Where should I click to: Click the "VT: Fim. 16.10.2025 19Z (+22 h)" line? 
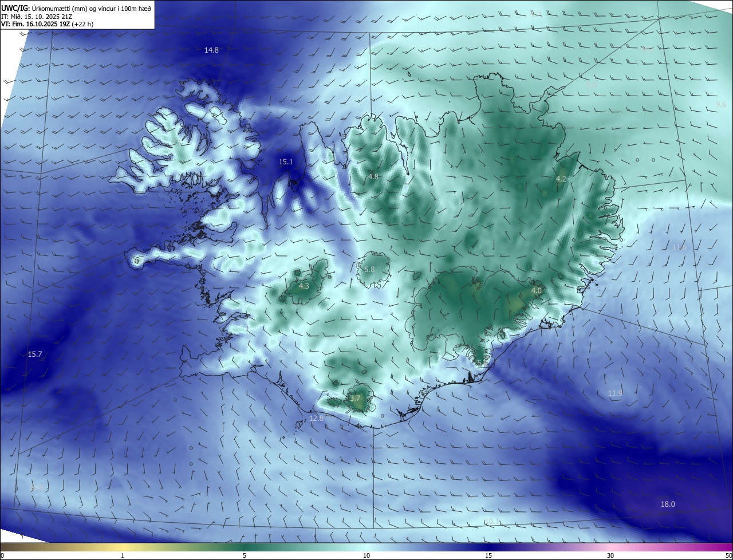[47, 24]
